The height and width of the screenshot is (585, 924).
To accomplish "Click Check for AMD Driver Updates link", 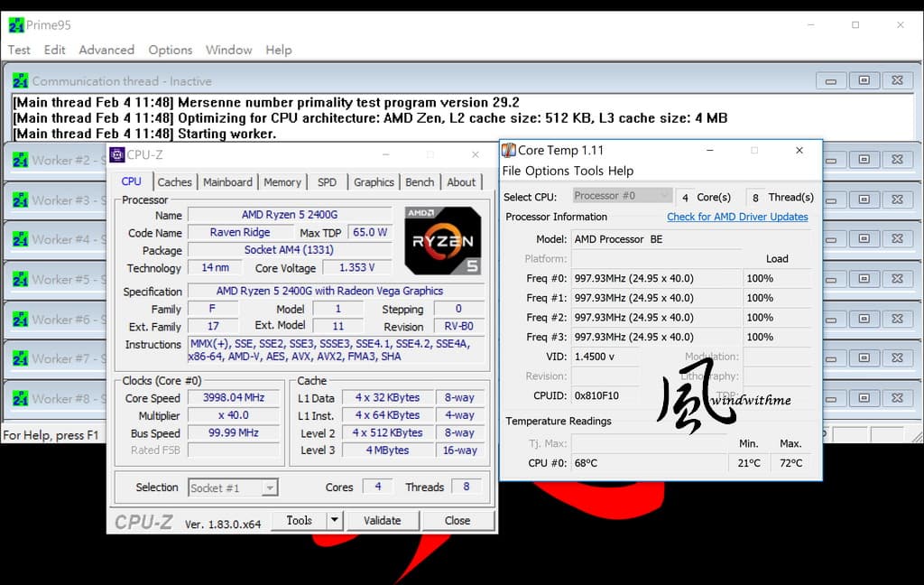I will (737, 217).
